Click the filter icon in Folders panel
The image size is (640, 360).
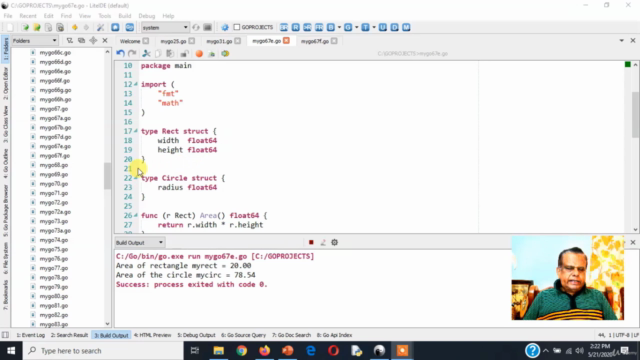[x=70, y=40]
